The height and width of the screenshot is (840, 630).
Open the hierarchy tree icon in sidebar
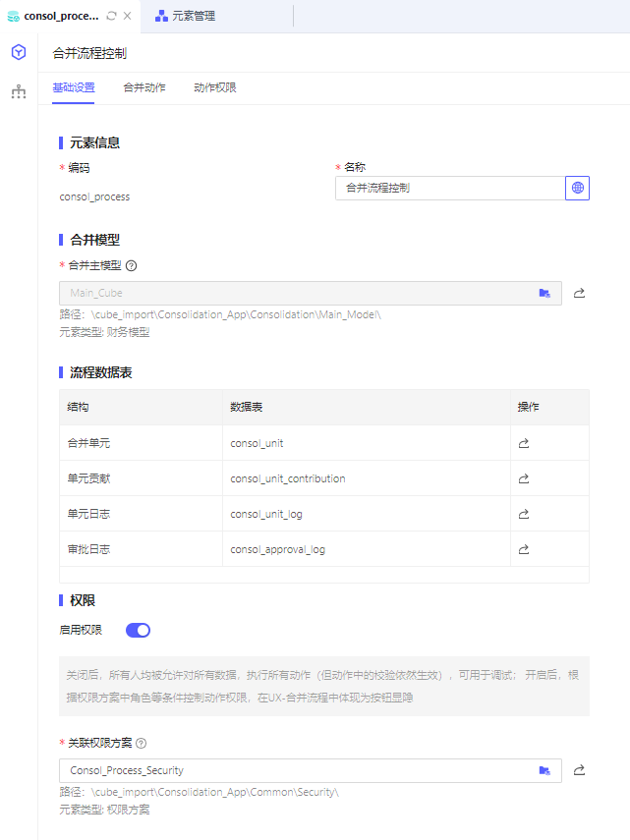tap(19, 91)
